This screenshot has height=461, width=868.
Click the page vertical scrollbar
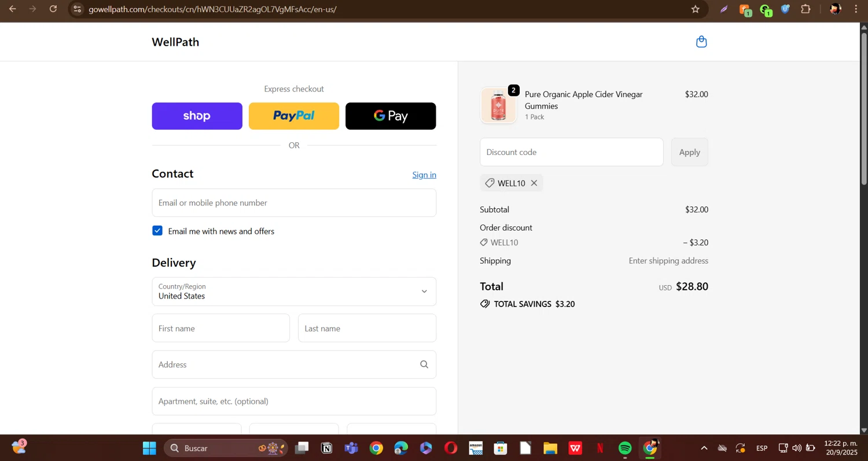(x=864, y=108)
